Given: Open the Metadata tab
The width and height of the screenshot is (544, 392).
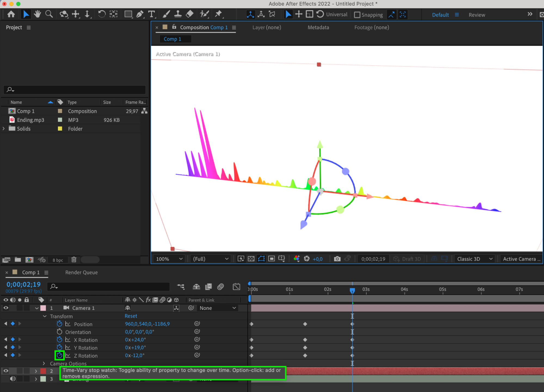Looking at the screenshot, I should tap(318, 27).
